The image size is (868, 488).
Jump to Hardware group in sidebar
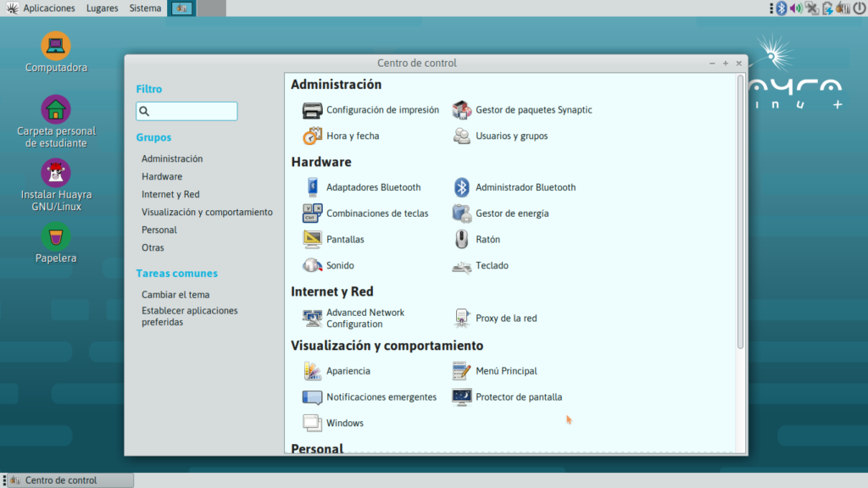pyautogui.click(x=162, y=176)
